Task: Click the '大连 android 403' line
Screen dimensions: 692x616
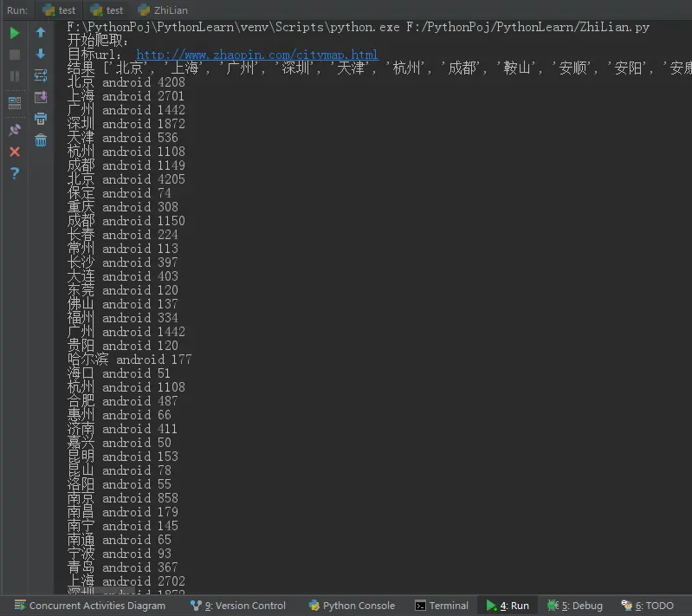Action: 123,276
